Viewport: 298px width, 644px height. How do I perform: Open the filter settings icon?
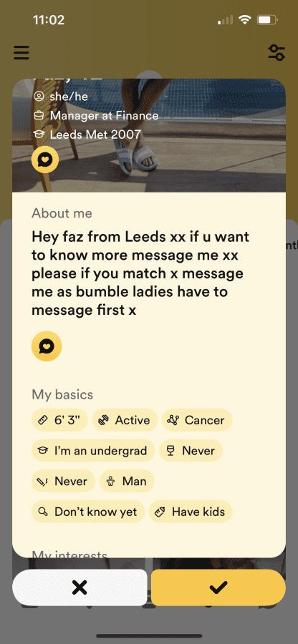[x=277, y=52]
